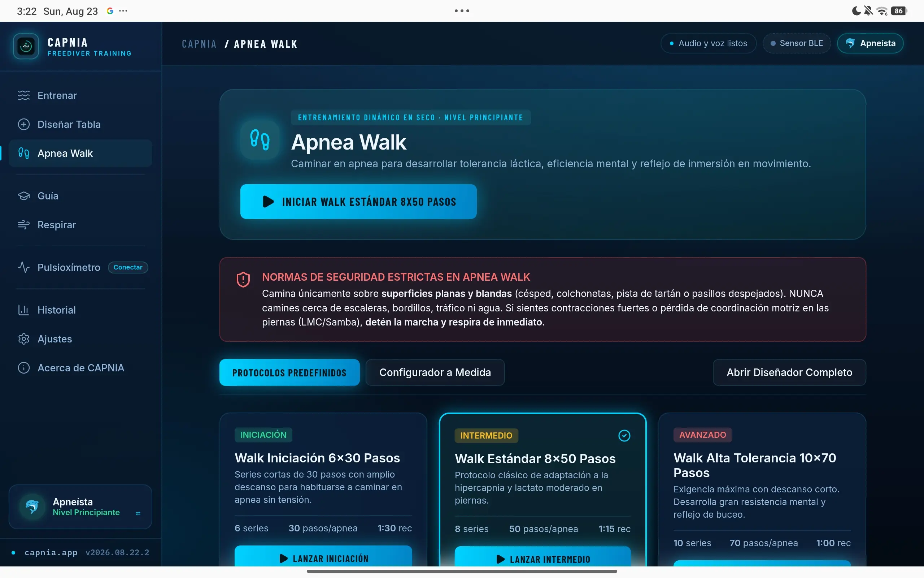Open the Guía section
This screenshot has height=578, width=924.
[x=80, y=196]
